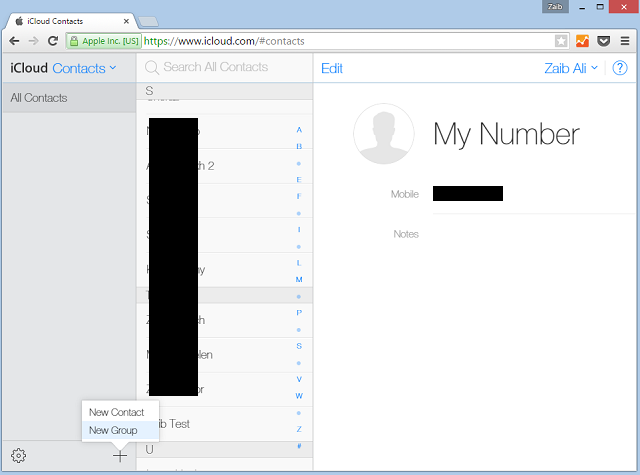640x475 pixels.
Task: Click Edit for the My Number contact
Action: click(x=331, y=68)
